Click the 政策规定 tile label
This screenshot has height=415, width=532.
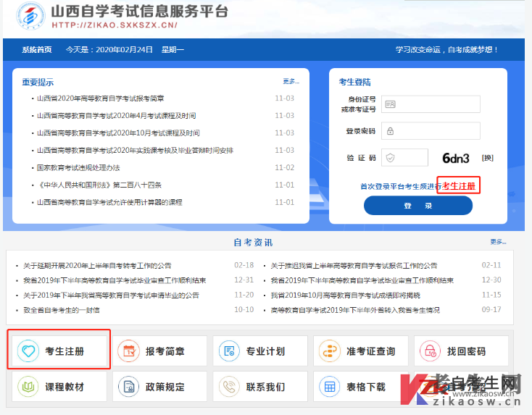click(x=165, y=387)
